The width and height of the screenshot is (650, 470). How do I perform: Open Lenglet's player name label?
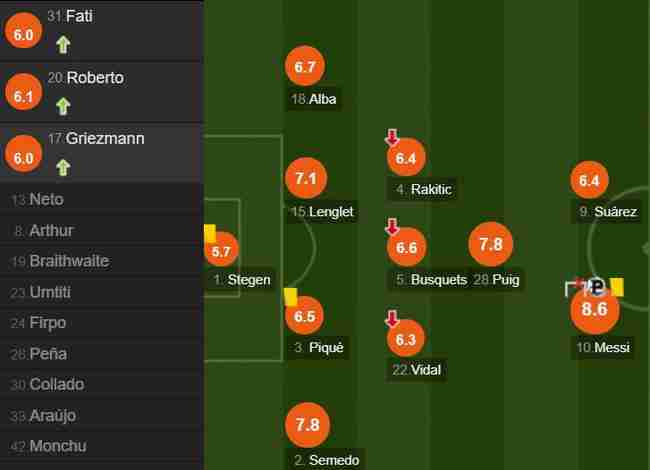coord(323,212)
